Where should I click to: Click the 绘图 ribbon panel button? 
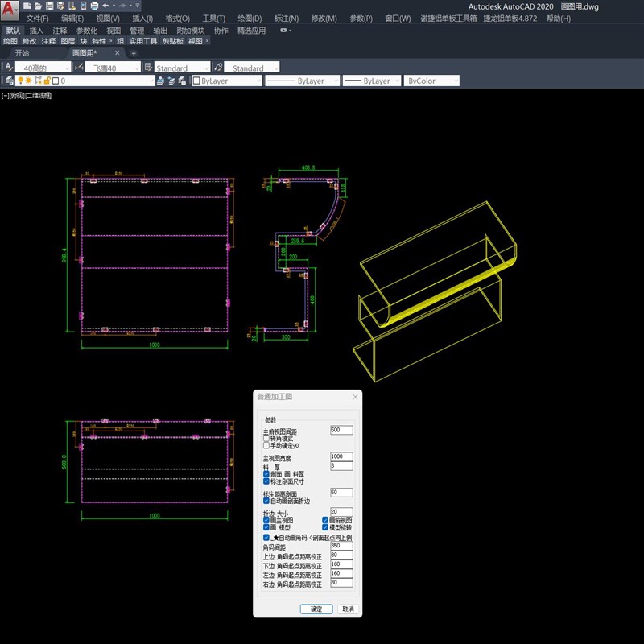click(10, 41)
